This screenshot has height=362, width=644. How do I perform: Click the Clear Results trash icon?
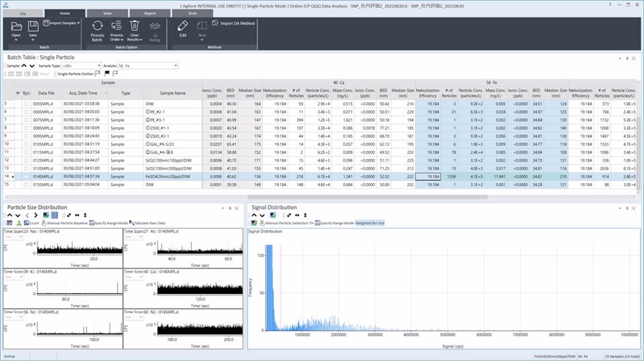pyautogui.click(x=135, y=26)
